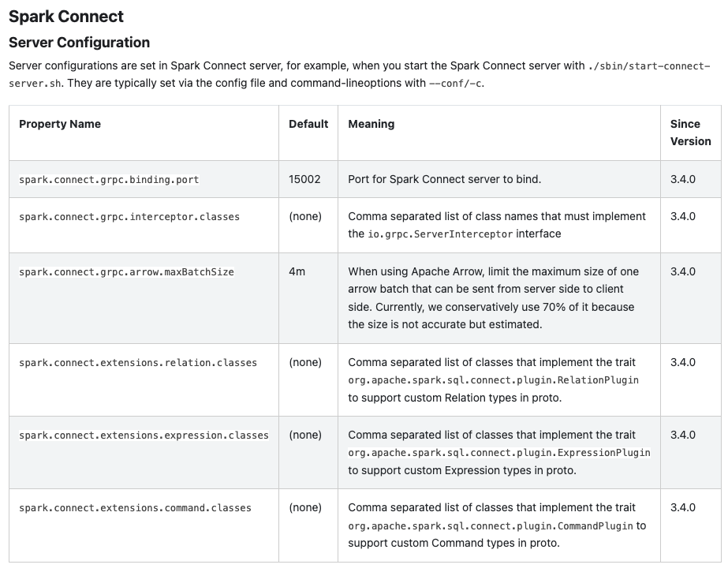
Task: Click the ExpressionPlugin trait code text
Action: (x=498, y=453)
